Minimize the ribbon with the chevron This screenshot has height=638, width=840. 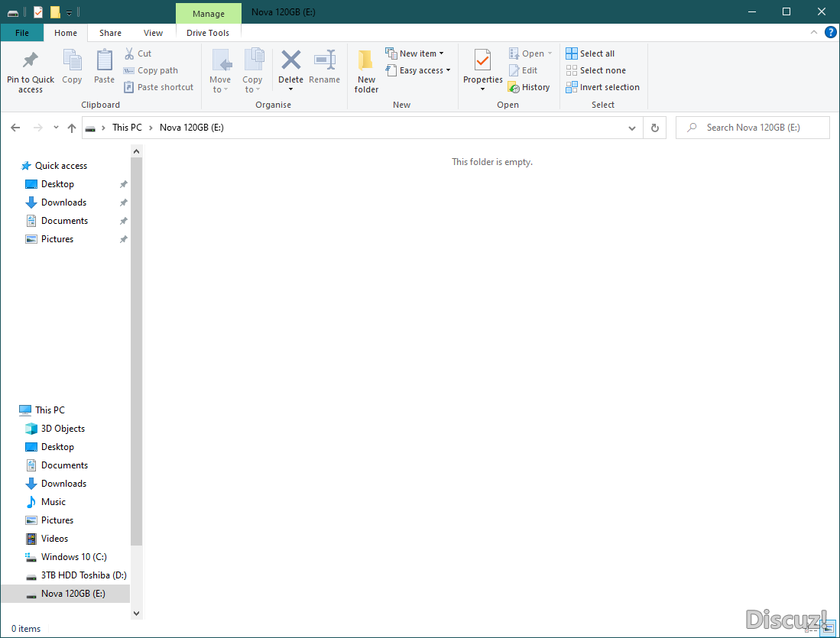point(814,33)
